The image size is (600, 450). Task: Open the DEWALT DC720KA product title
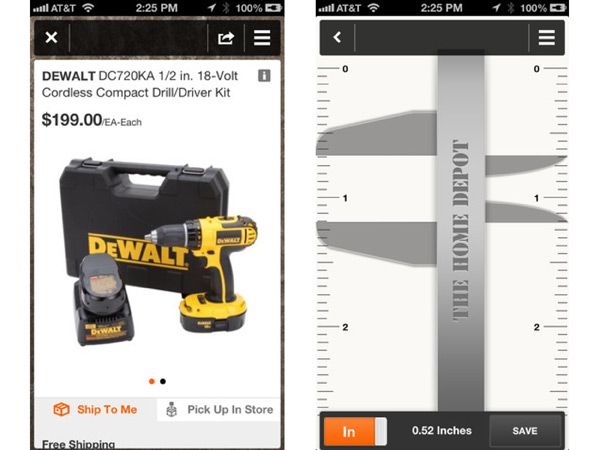(140, 84)
